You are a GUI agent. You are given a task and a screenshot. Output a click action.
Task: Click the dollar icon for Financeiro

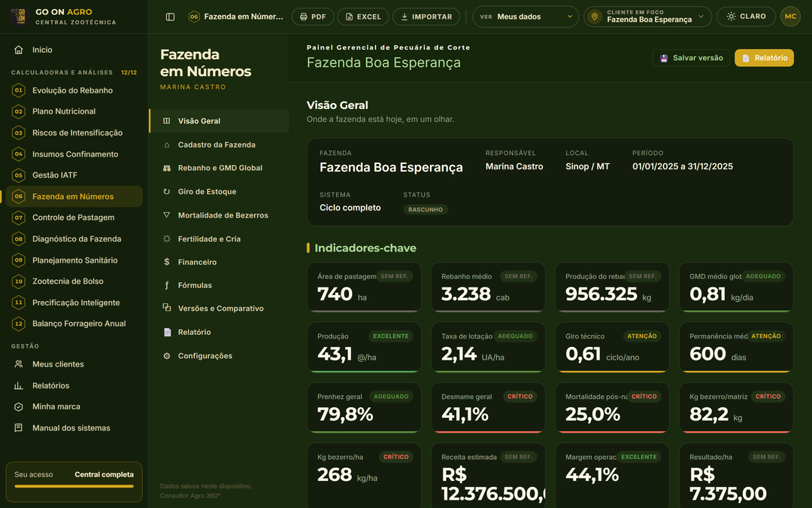(167, 263)
